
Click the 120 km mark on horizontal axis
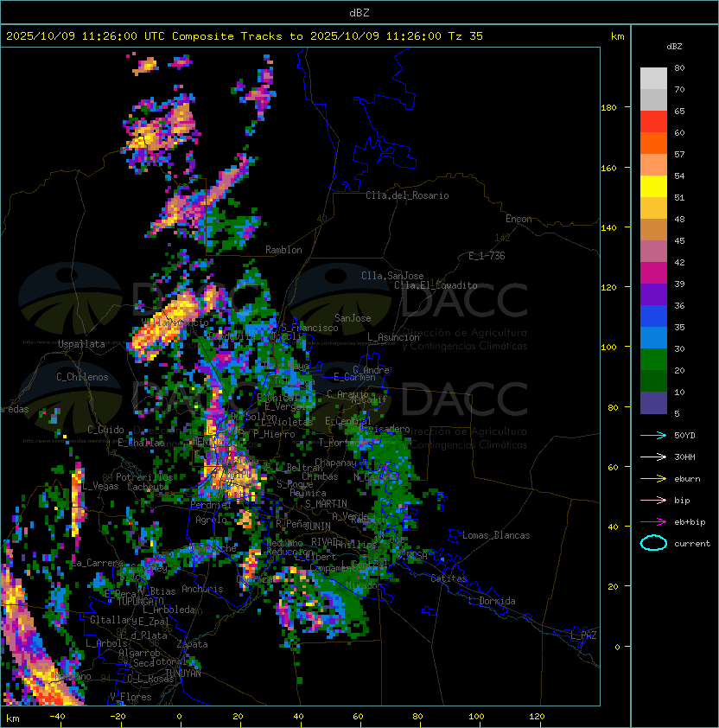[537, 717]
